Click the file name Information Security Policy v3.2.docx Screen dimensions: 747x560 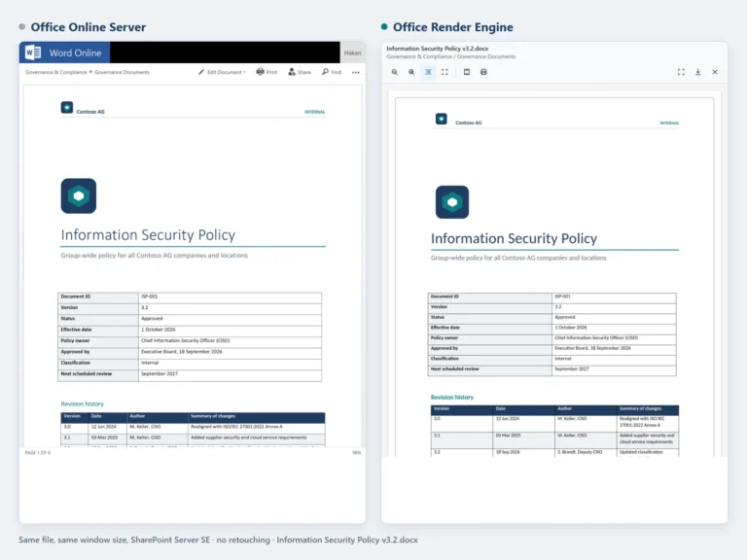click(x=438, y=49)
